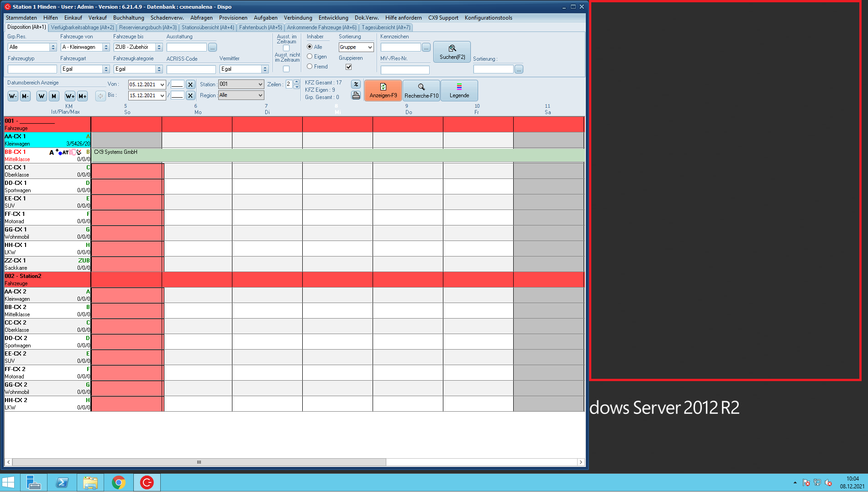Open the Region dropdown
This screenshot has height=492, width=868.
260,95
